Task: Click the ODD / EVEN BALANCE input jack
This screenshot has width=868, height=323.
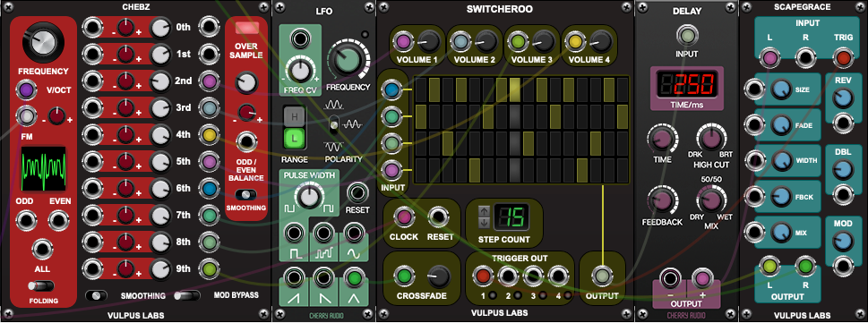Action: (245, 142)
